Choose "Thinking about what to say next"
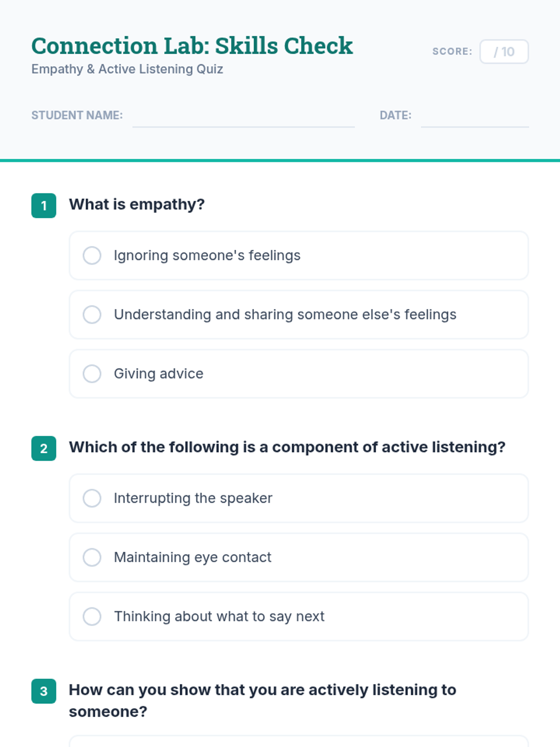Viewport: 560px width, 747px height. [x=92, y=616]
